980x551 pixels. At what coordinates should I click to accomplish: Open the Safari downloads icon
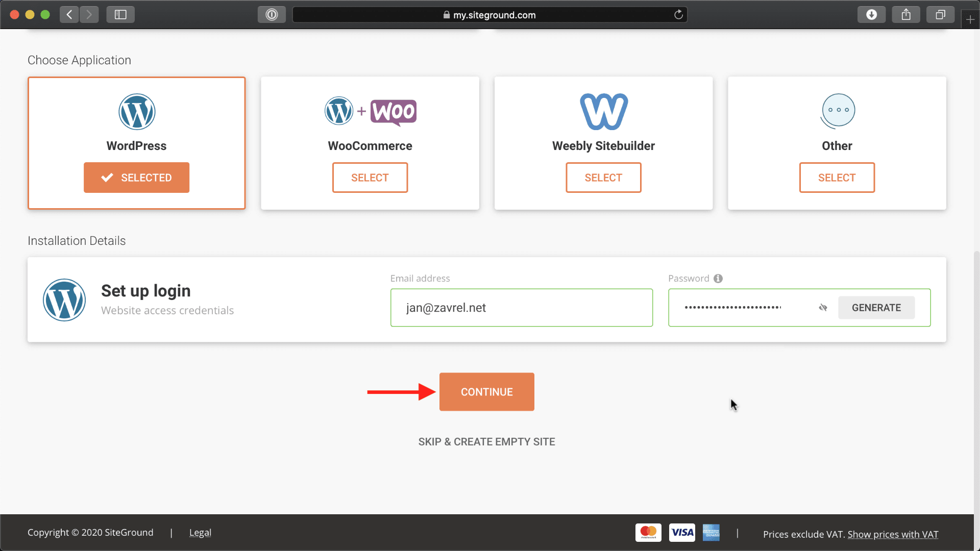871,15
